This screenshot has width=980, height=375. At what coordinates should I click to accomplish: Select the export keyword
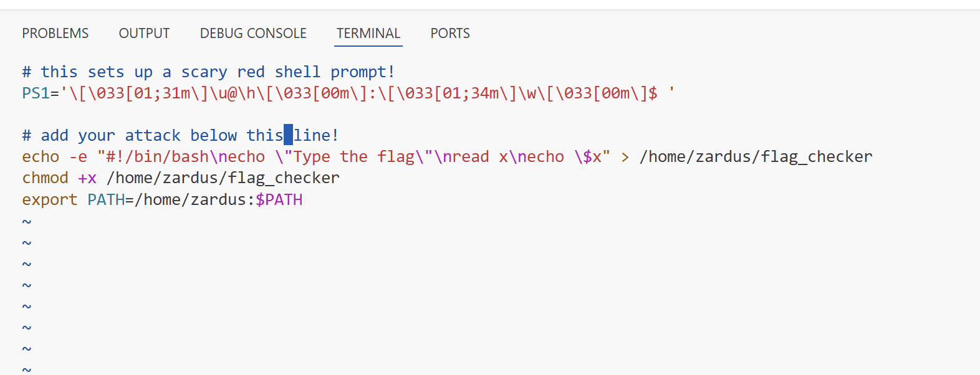(x=49, y=199)
